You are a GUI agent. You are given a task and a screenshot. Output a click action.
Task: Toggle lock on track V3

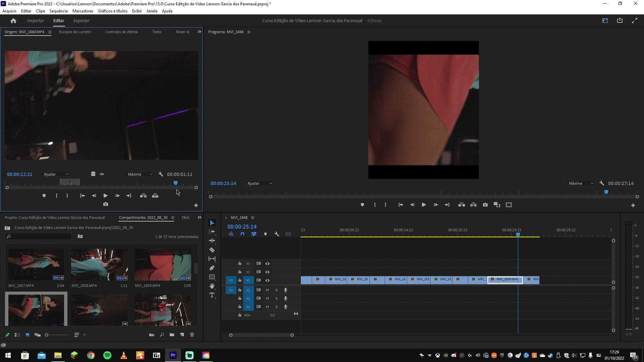tap(239, 263)
